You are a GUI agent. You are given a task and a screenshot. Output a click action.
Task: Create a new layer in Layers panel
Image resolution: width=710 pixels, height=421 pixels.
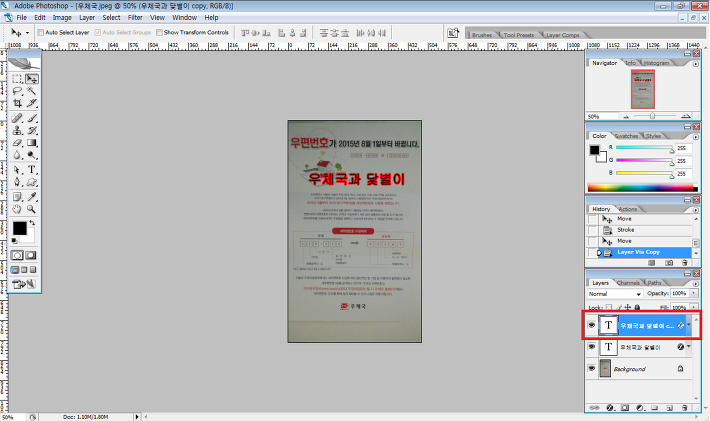point(669,408)
